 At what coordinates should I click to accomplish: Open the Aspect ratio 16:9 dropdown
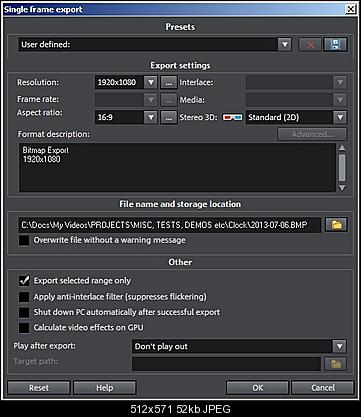(x=151, y=117)
